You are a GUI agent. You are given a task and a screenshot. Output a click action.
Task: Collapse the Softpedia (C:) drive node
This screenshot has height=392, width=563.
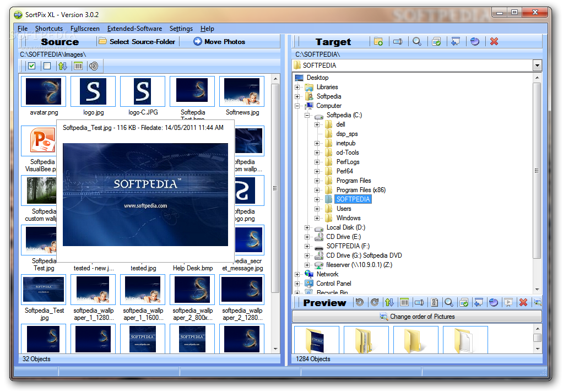pos(307,115)
